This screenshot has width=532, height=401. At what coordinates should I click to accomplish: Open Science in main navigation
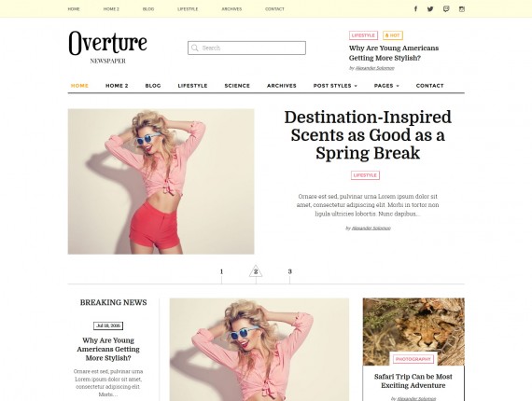point(237,86)
